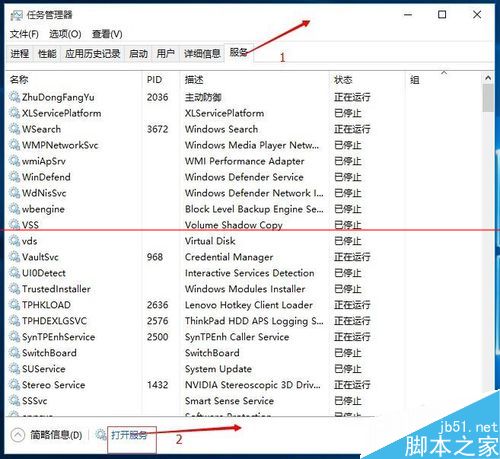Switch to the 进程 tab
Viewport: 500px width, 459px height.
(19, 53)
